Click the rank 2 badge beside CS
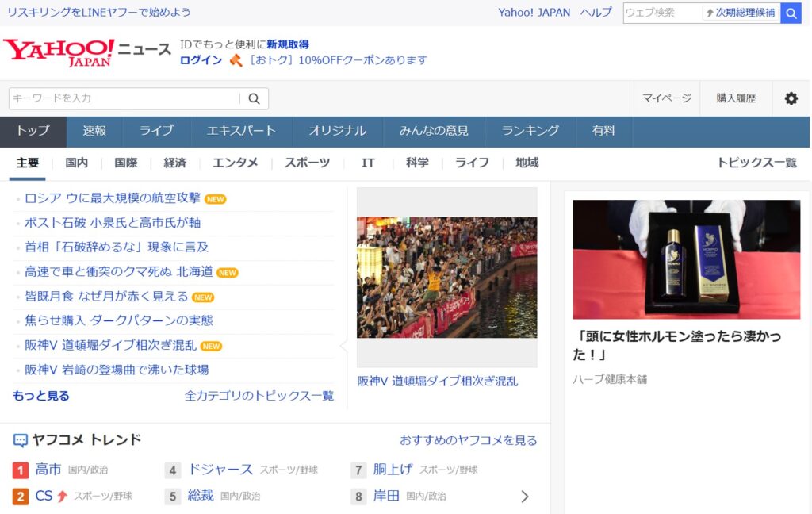 click(20, 497)
